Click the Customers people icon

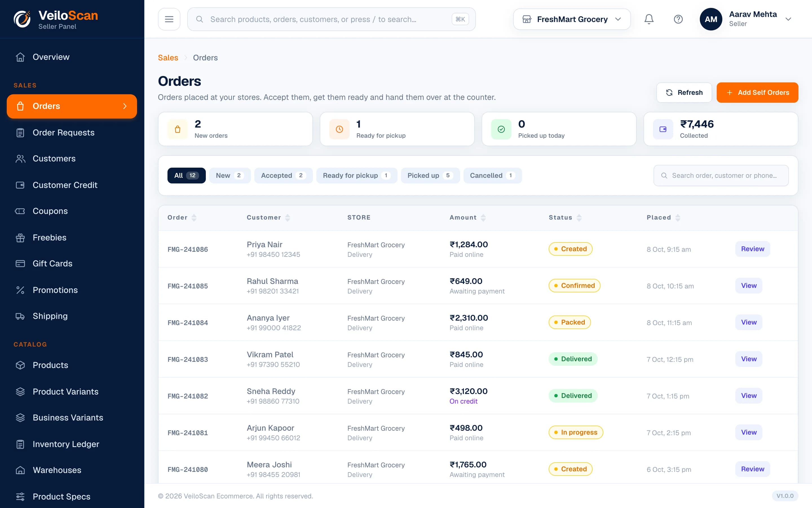click(20, 159)
